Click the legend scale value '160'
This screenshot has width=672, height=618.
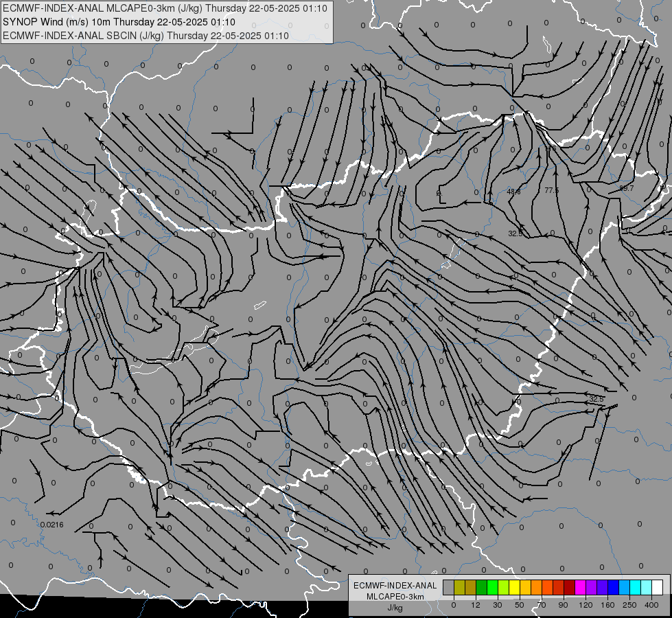[x=607, y=605]
